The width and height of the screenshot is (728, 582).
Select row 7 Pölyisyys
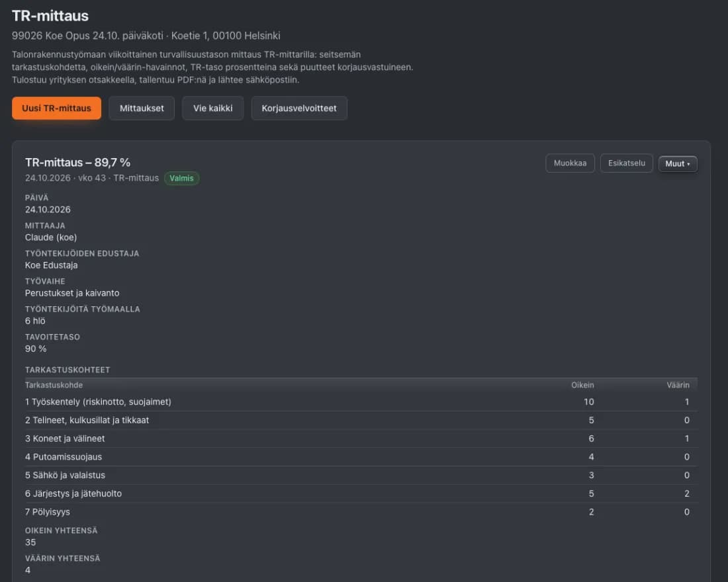[x=361, y=512]
